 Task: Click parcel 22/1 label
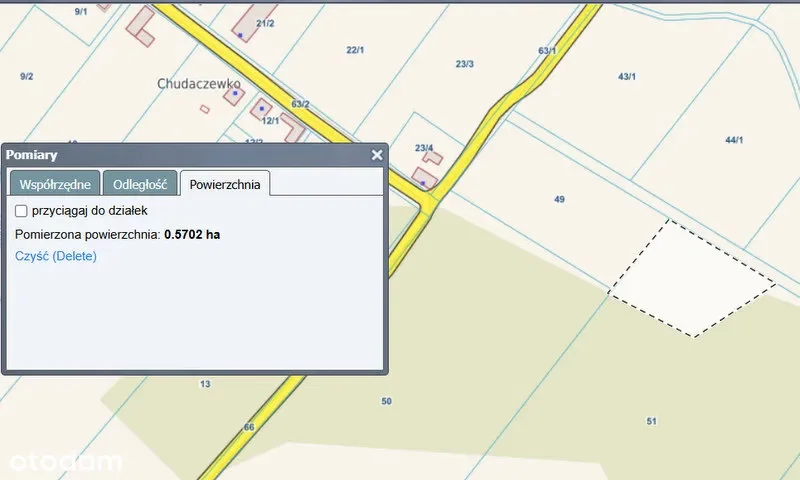pyautogui.click(x=354, y=49)
